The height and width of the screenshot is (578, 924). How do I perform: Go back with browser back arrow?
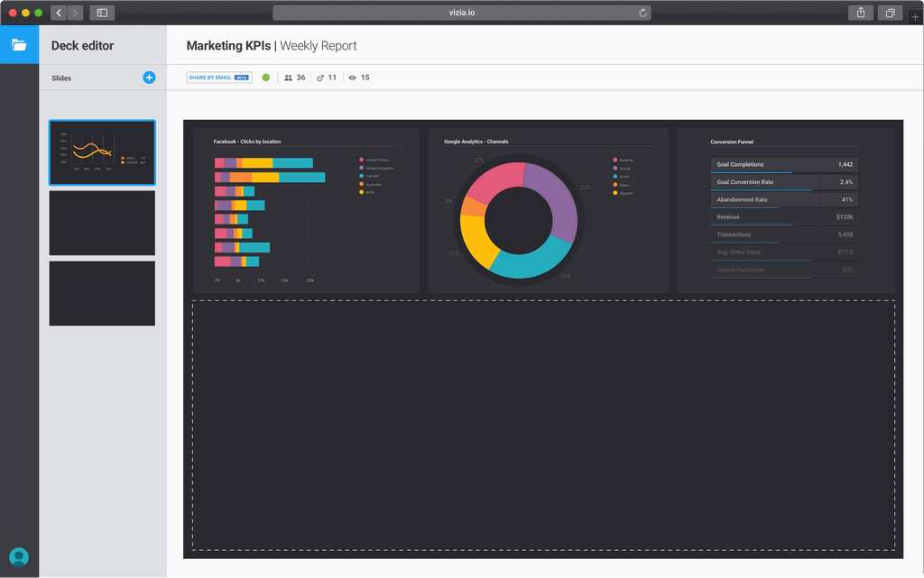(59, 13)
